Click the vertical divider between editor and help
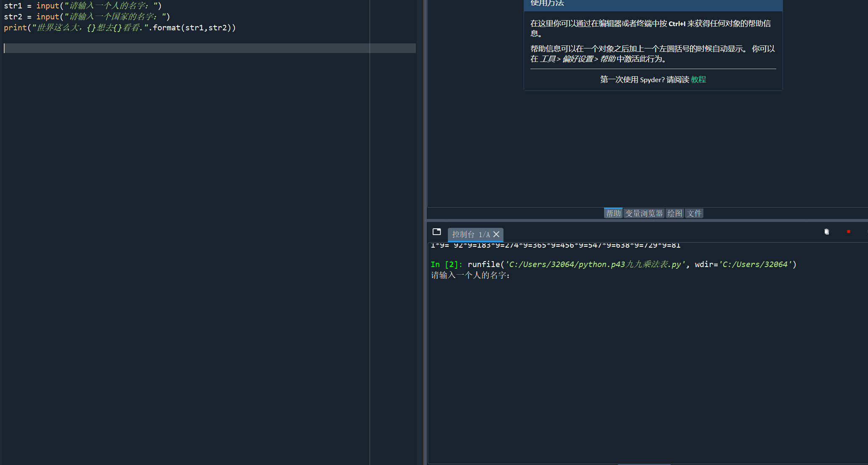Screen dimensions: 868x465 [425, 126]
